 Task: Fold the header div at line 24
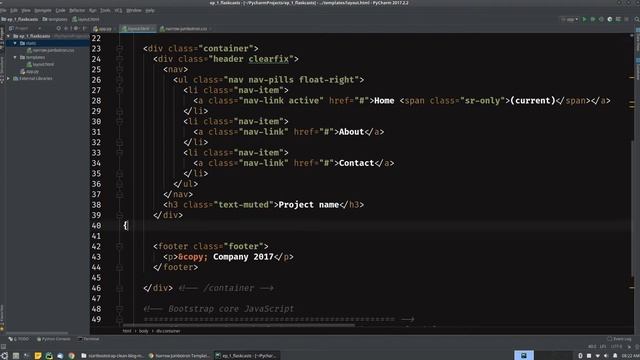pos(119,59)
